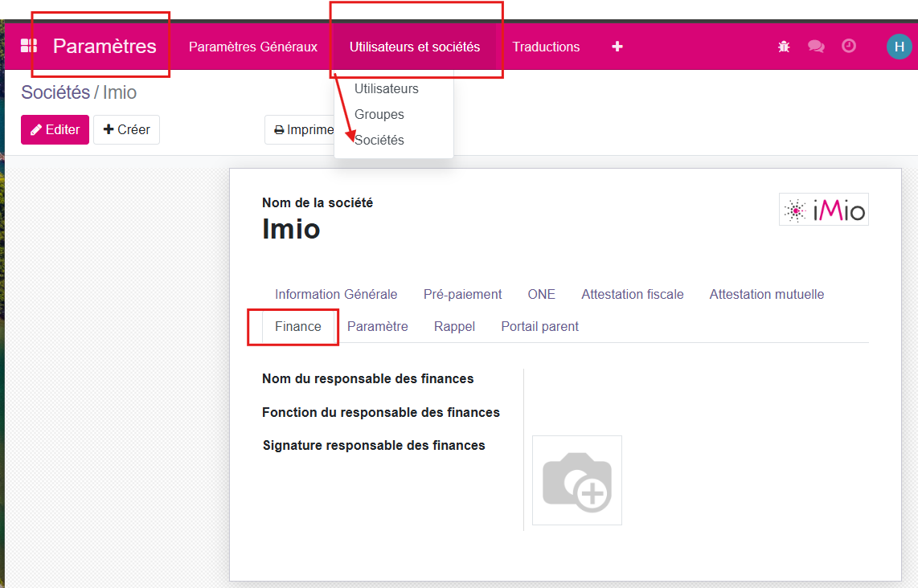Click the Paramètres Généraux menu item

(x=252, y=47)
